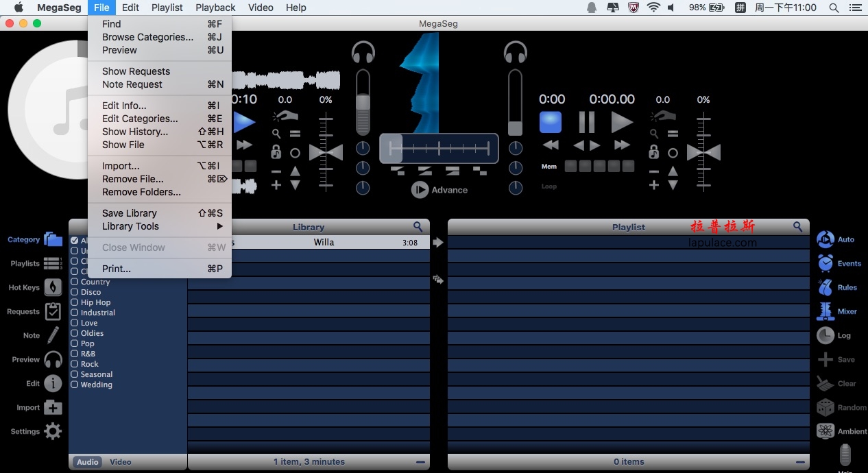This screenshot has width=868, height=473.
Task: Click the left deck headphones cue icon
Action: coord(363,53)
